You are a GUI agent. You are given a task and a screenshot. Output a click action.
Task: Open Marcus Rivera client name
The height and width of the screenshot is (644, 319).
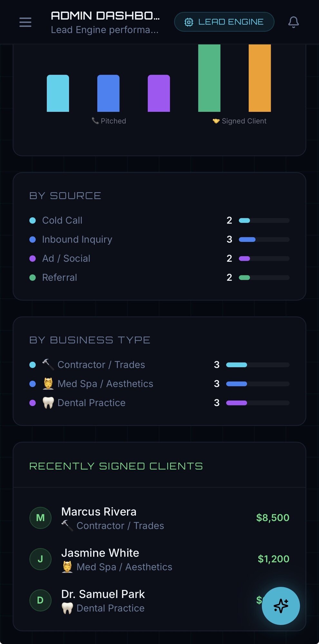[x=99, y=512]
